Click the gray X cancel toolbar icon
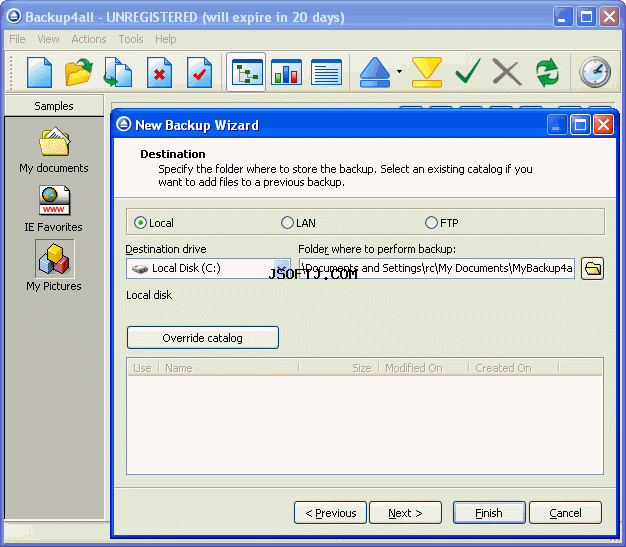 pyautogui.click(x=507, y=72)
